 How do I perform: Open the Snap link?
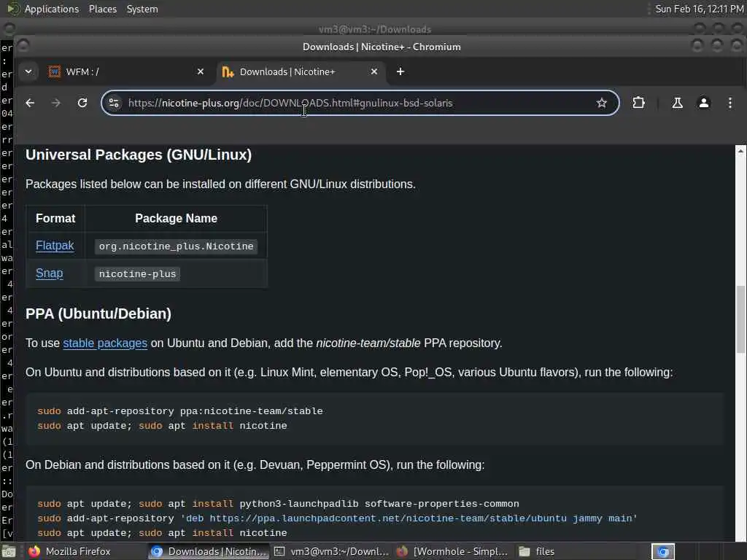(49, 273)
